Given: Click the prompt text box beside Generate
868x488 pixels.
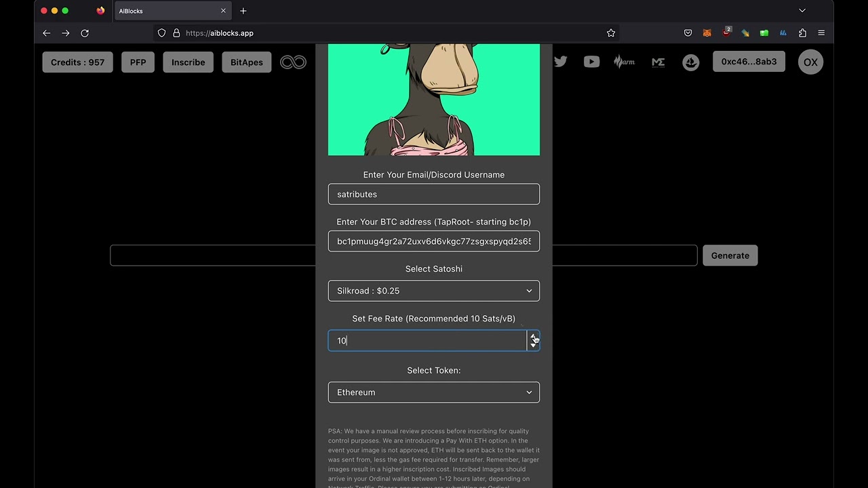Looking at the screenshot, I should point(213,256).
